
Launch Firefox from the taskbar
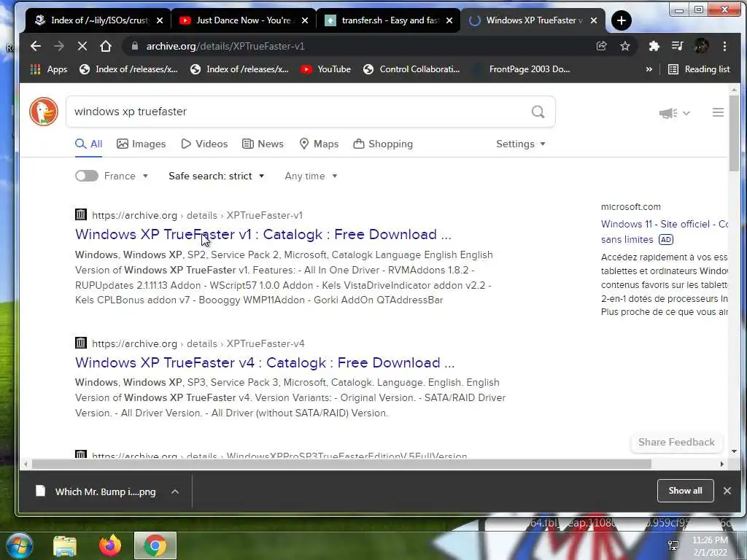tap(110, 545)
